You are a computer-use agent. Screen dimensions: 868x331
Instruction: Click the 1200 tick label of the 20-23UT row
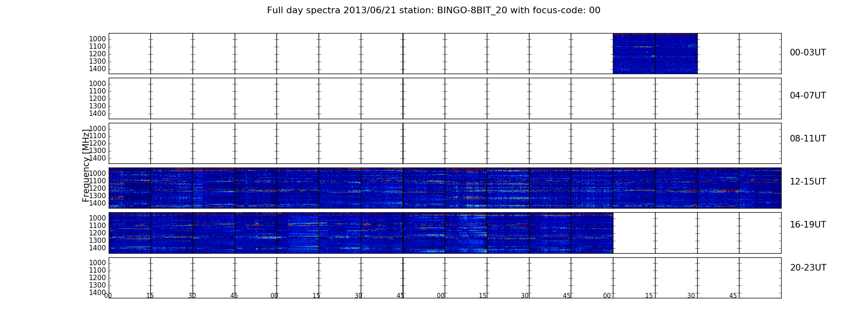point(98,278)
